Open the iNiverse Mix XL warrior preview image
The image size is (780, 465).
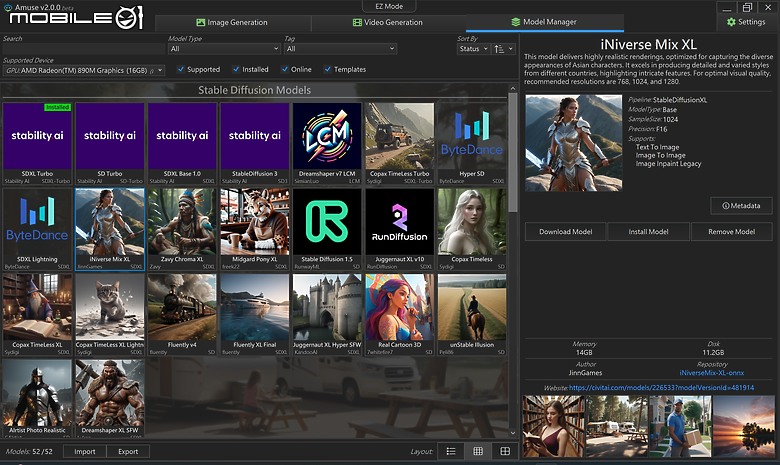[574, 143]
